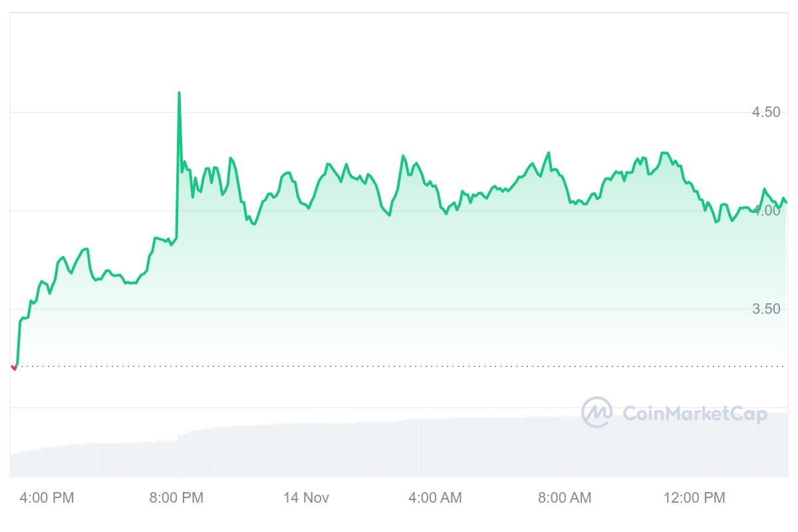The image size is (798, 532).
Task: Click the 4.00 price axis label
Action: pyautogui.click(x=766, y=211)
